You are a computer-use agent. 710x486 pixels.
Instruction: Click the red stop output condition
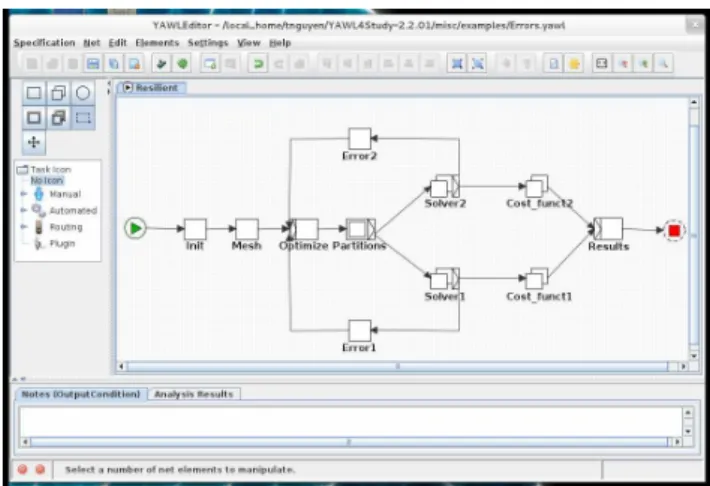pos(674,231)
